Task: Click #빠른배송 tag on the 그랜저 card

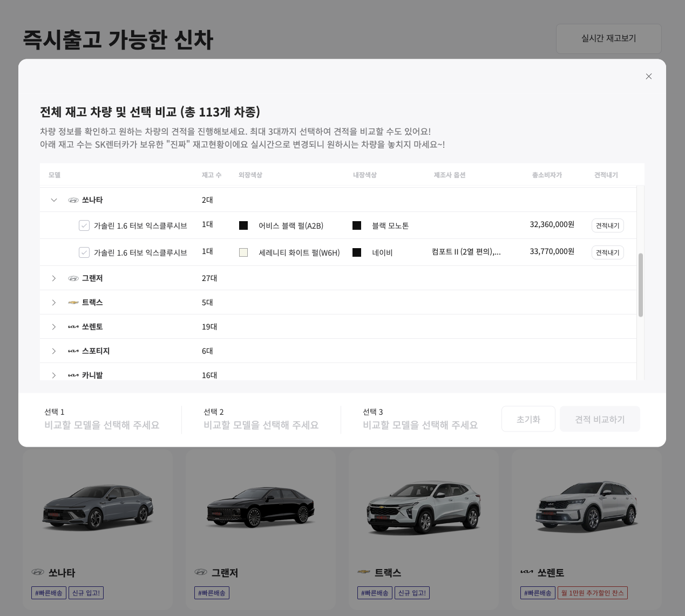Action: [212, 593]
